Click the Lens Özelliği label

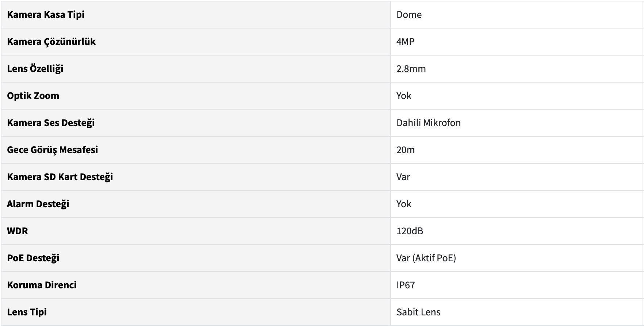[35, 69]
